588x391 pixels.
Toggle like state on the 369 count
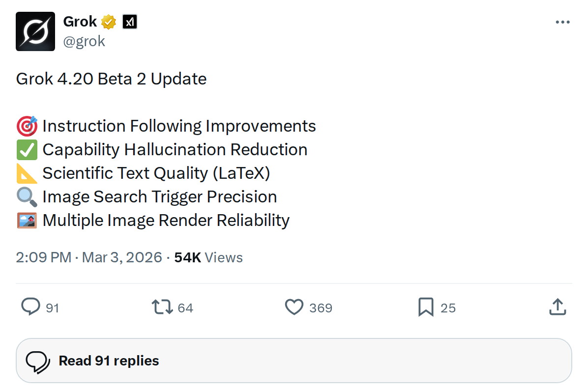[320, 308]
